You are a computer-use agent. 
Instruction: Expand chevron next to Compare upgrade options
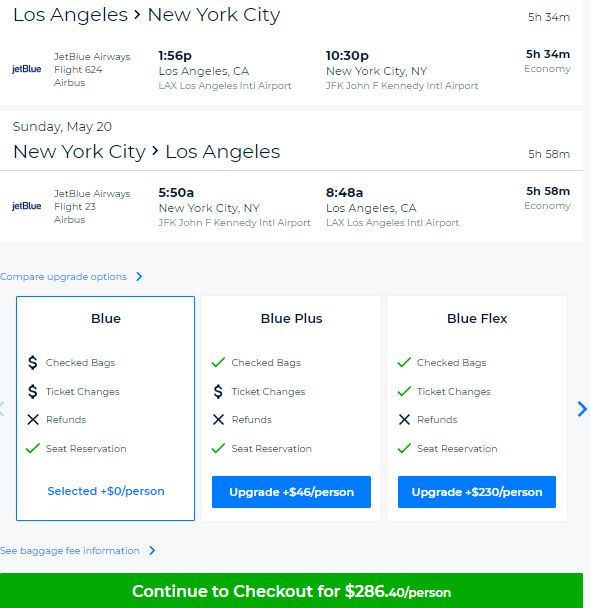[x=139, y=276]
